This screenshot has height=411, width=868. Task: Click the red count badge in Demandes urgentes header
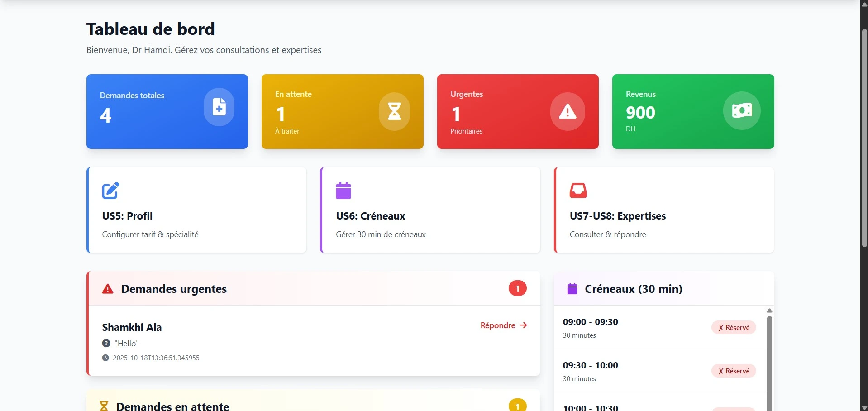pos(518,288)
